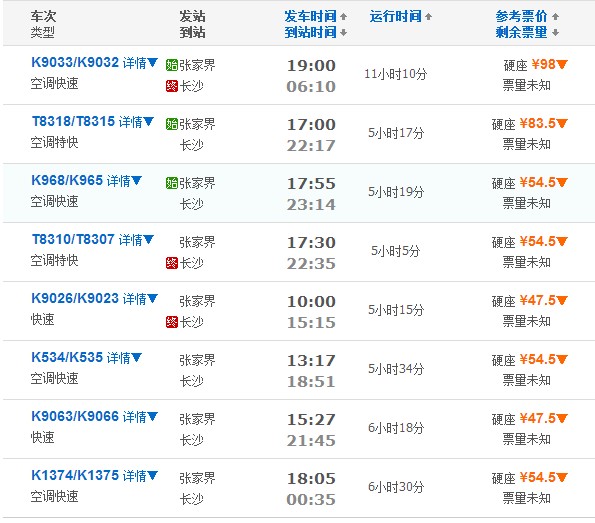
Task: Click the sort arrow next to 运行时间
Action: (428, 16)
